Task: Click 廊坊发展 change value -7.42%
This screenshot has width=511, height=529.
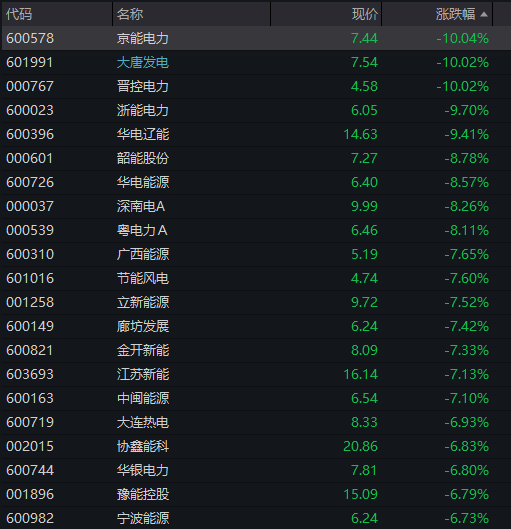Action: pos(466,326)
